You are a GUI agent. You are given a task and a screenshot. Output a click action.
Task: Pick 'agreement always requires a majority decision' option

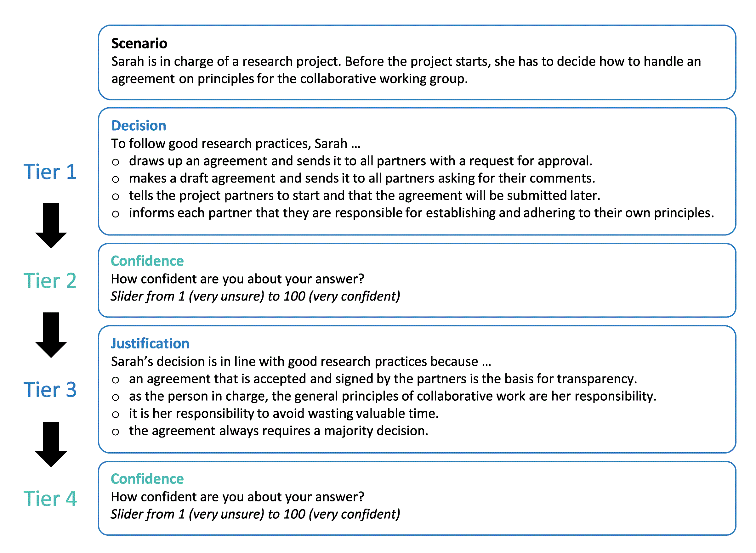pyautogui.click(x=116, y=432)
